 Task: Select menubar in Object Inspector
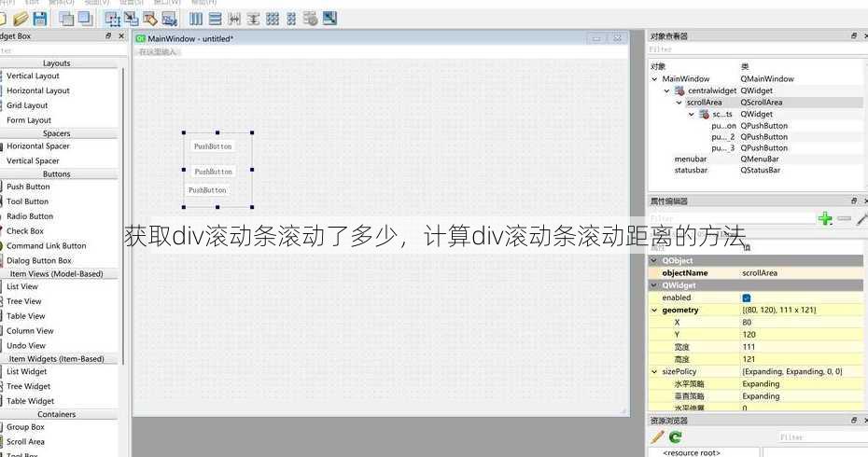click(691, 159)
